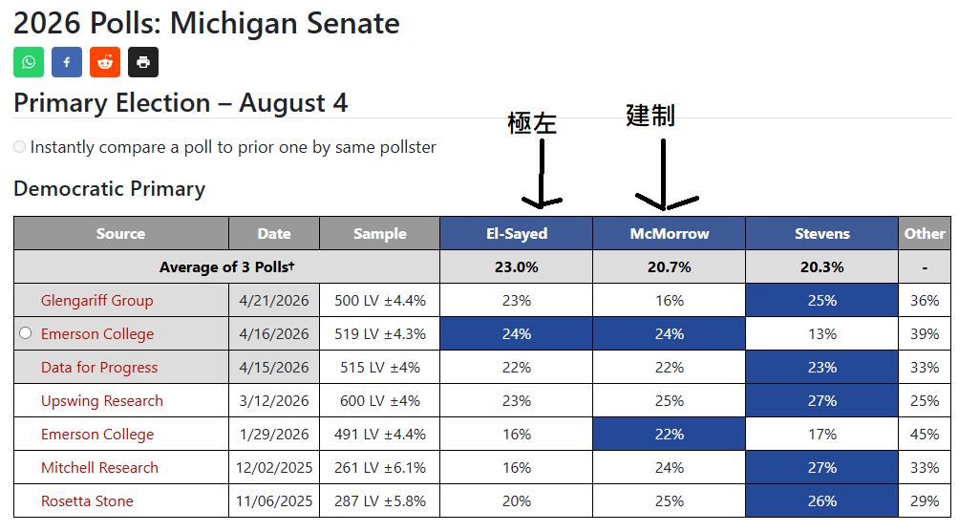The image size is (980, 532).
Task: Share page via WhatsApp icon
Action: pos(29,62)
